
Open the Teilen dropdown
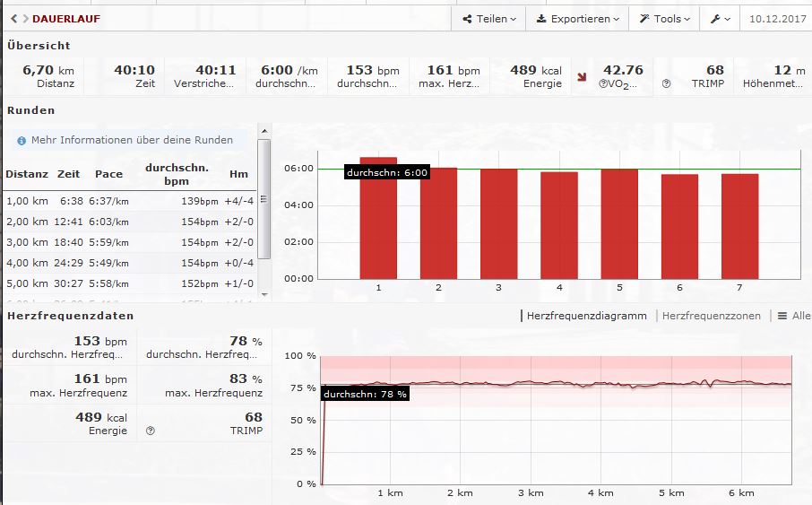(x=488, y=19)
